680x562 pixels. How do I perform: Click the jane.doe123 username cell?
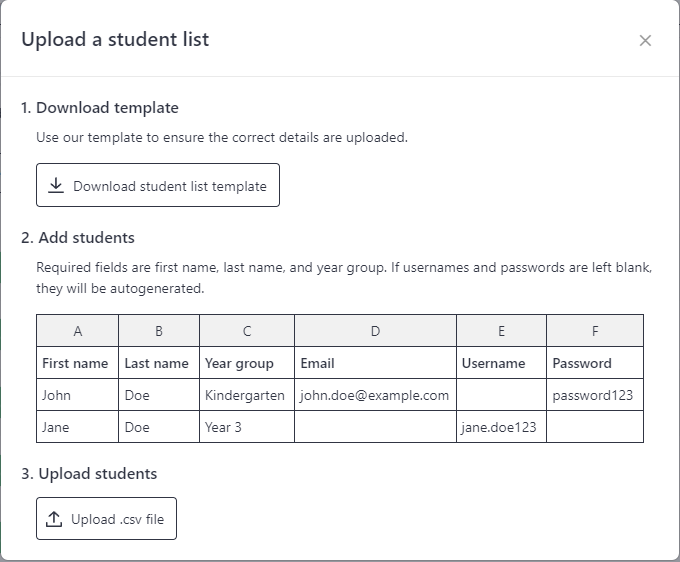pyautogui.click(x=501, y=427)
